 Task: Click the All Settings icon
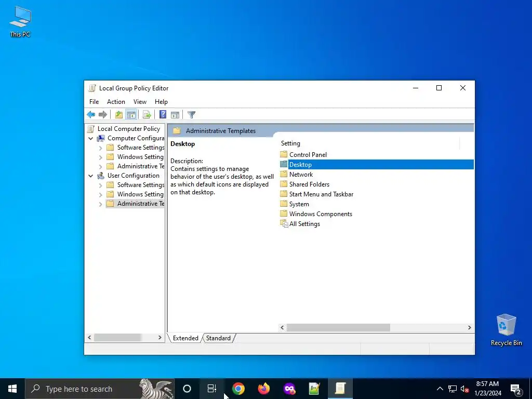click(284, 223)
